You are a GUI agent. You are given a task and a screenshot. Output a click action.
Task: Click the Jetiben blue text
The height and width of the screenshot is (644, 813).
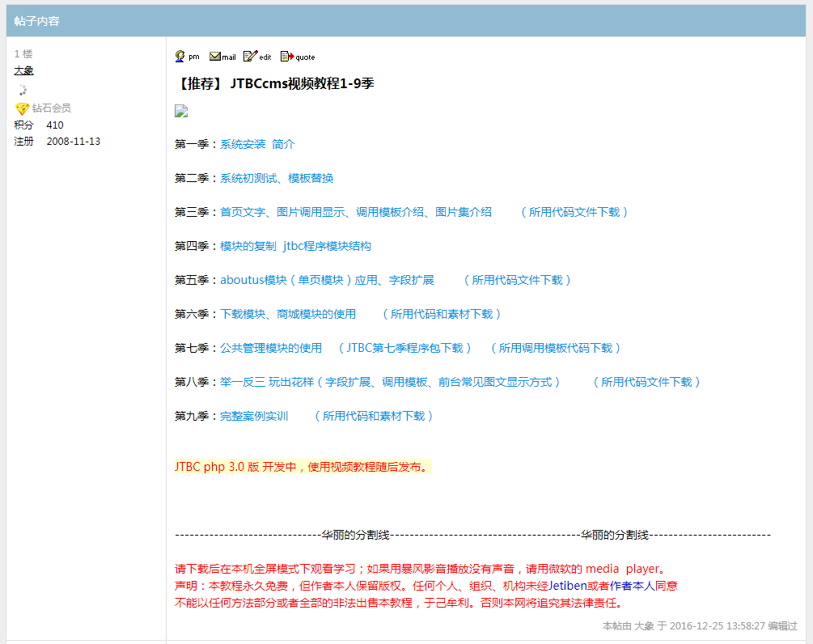(x=568, y=586)
